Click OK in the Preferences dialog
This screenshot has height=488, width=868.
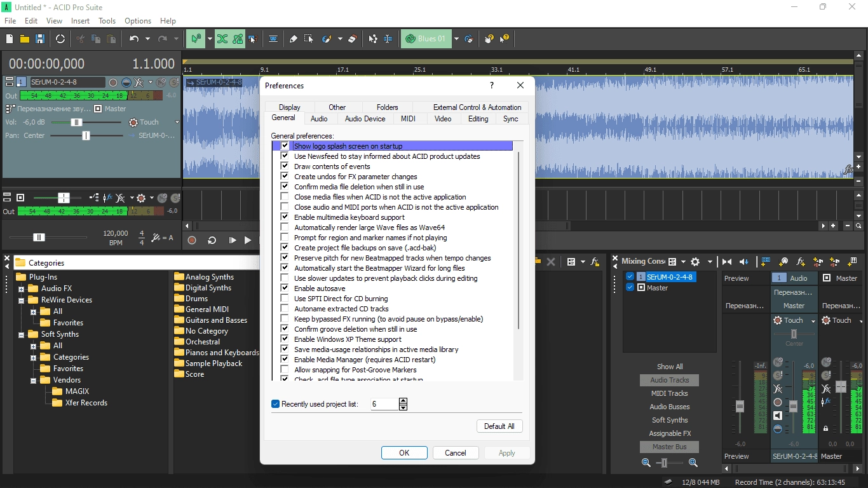pos(404,453)
